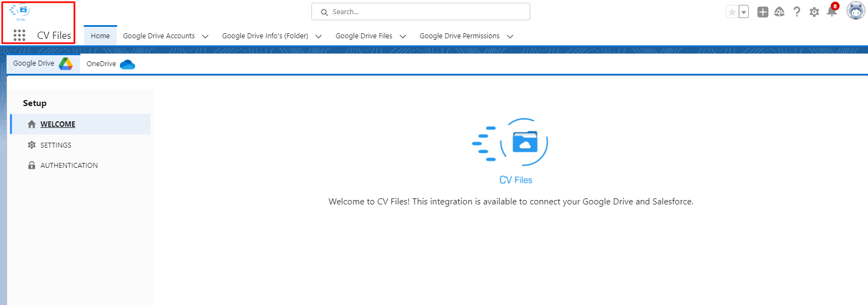The width and height of the screenshot is (868, 305).
Task: Open the Notifications bell icon
Action: (832, 12)
